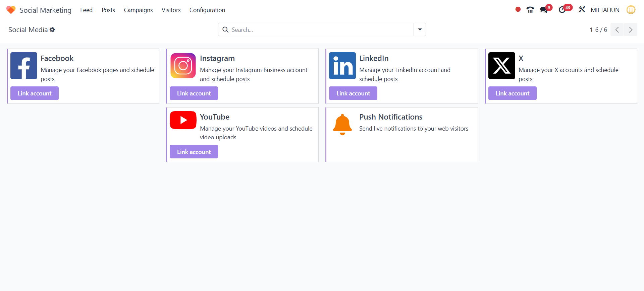Click the X logo icon
The width and height of the screenshot is (644, 291).
click(x=502, y=66)
